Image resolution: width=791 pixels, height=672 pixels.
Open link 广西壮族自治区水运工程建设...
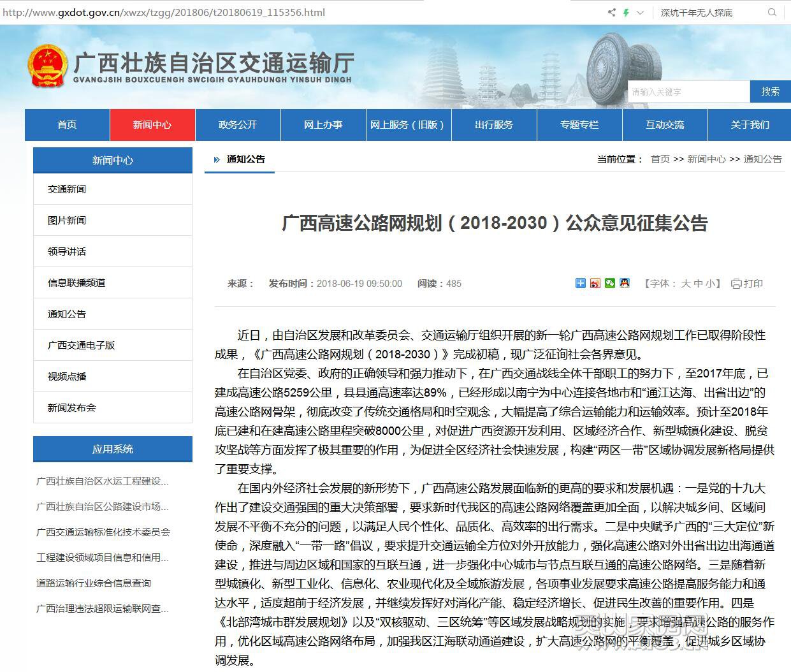pos(103,481)
